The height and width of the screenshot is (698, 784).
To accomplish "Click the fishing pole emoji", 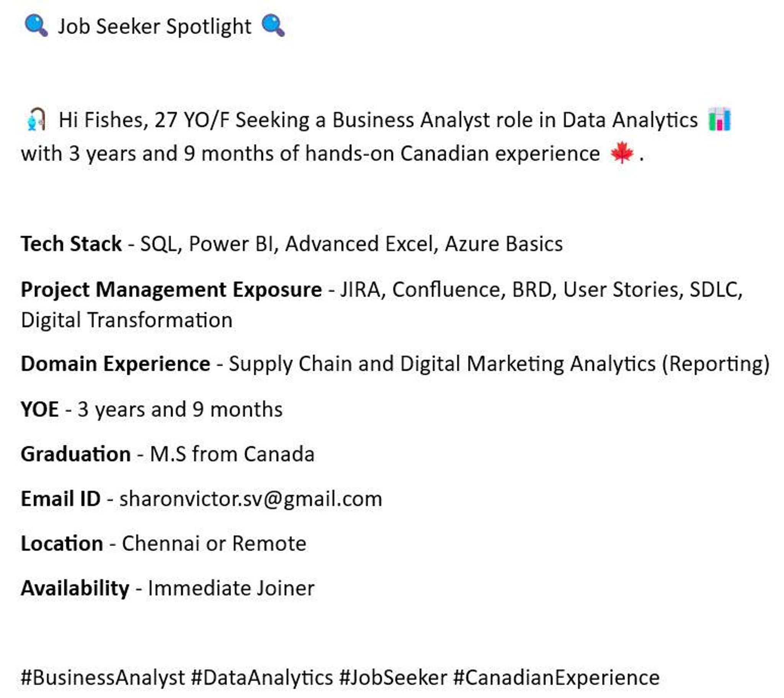I will point(36,120).
